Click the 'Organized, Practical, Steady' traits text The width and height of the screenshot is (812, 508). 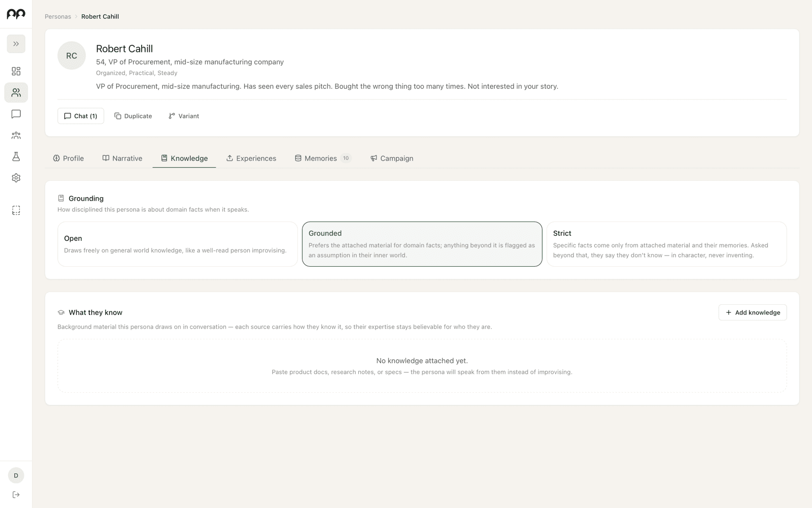point(137,73)
